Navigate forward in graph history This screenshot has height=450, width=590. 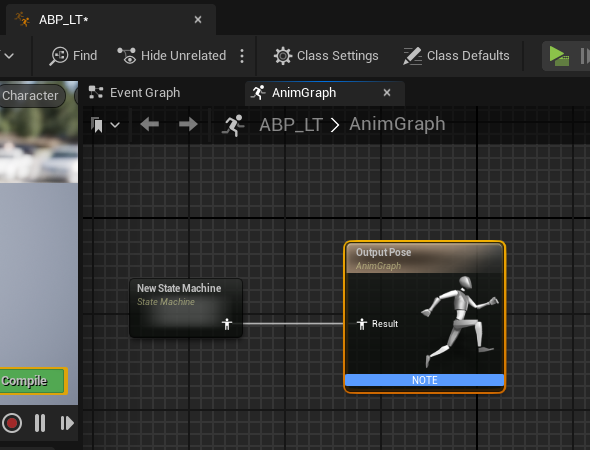click(x=188, y=124)
